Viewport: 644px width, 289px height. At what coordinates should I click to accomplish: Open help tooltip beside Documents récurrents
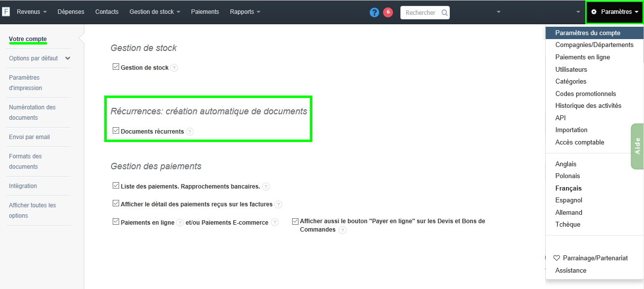(190, 131)
